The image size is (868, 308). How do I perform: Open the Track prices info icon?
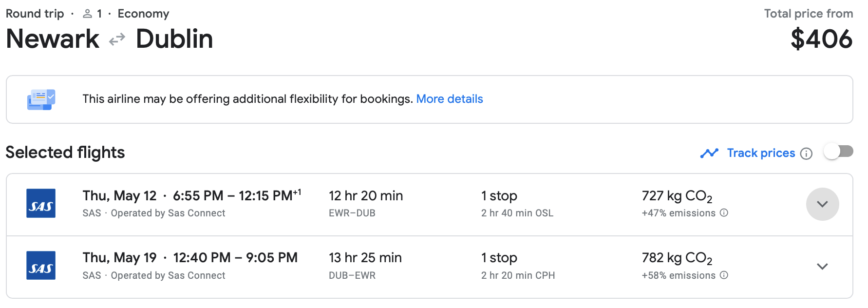click(x=807, y=154)
